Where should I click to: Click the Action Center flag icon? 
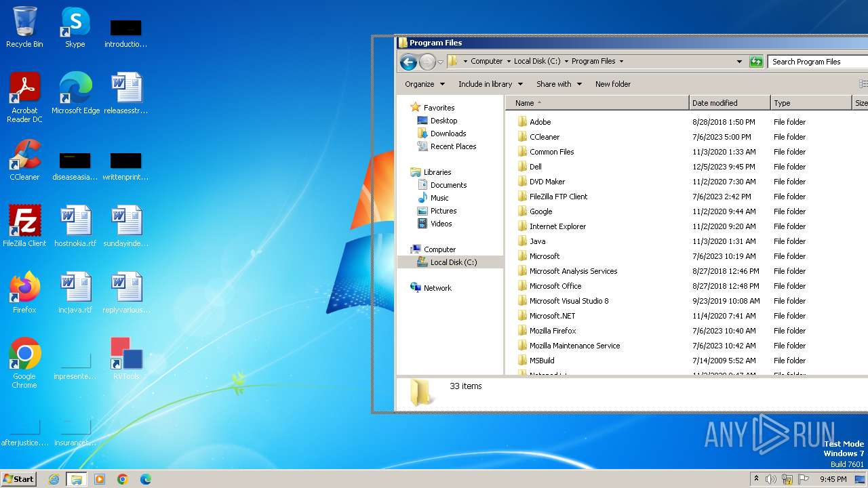pos(803,479)
